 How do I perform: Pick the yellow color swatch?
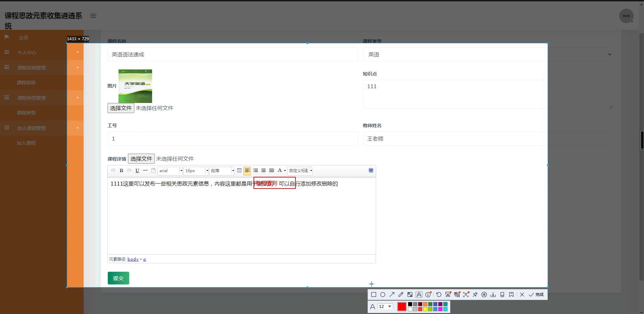[425, 309]
